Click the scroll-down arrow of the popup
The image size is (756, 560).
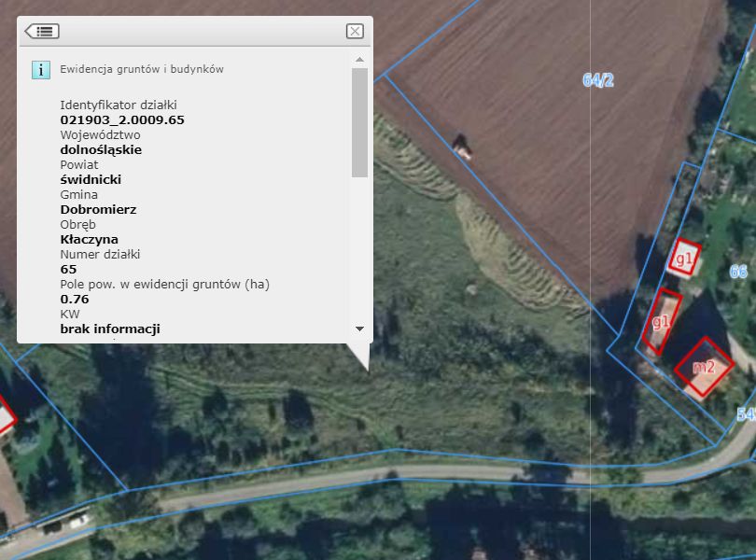click(x=359, y=329)
